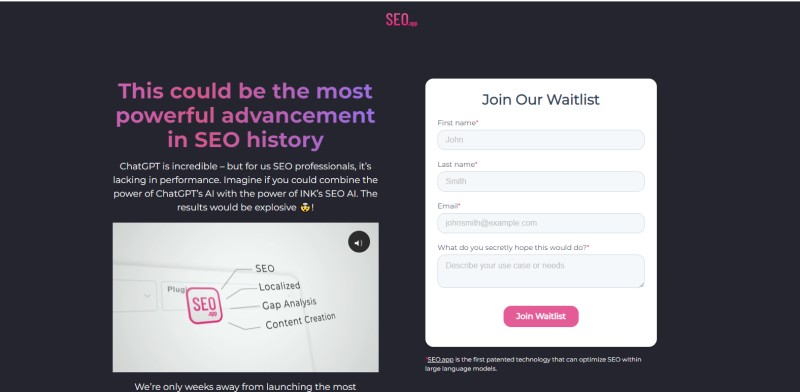
Task: Click the 'most powerful advancement' headline
Action: (x=245, y=115)
